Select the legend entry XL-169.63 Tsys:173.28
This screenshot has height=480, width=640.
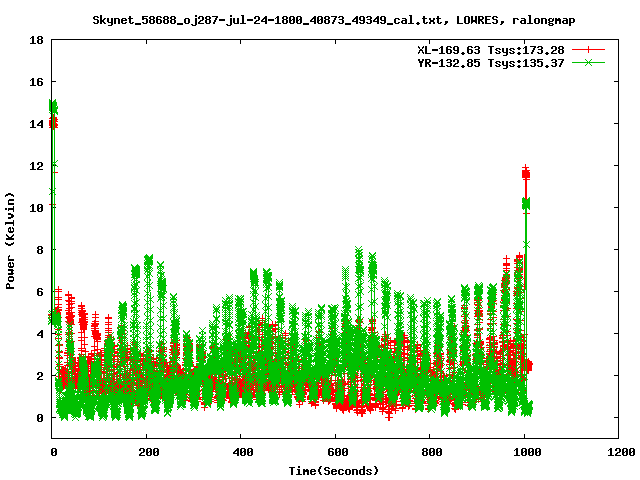[491, 50]
